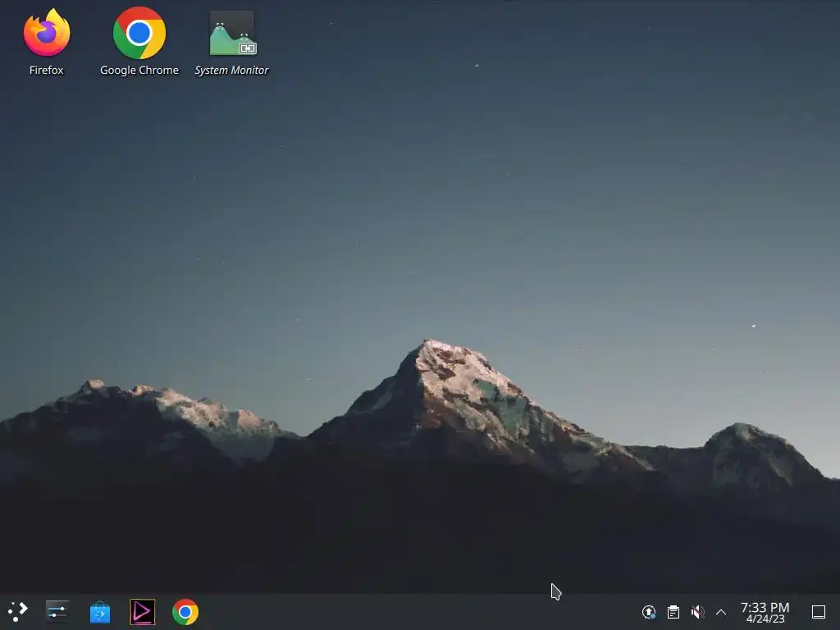This screenshot has width=840, height=630.
Task: Select the "System Monitor" icon label
Action: (232, 71)
